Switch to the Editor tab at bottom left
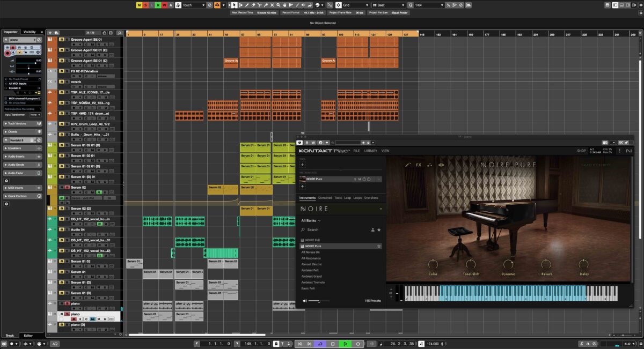Image resolution: width=644 pixels, height=349 pixels. point(28,336)
